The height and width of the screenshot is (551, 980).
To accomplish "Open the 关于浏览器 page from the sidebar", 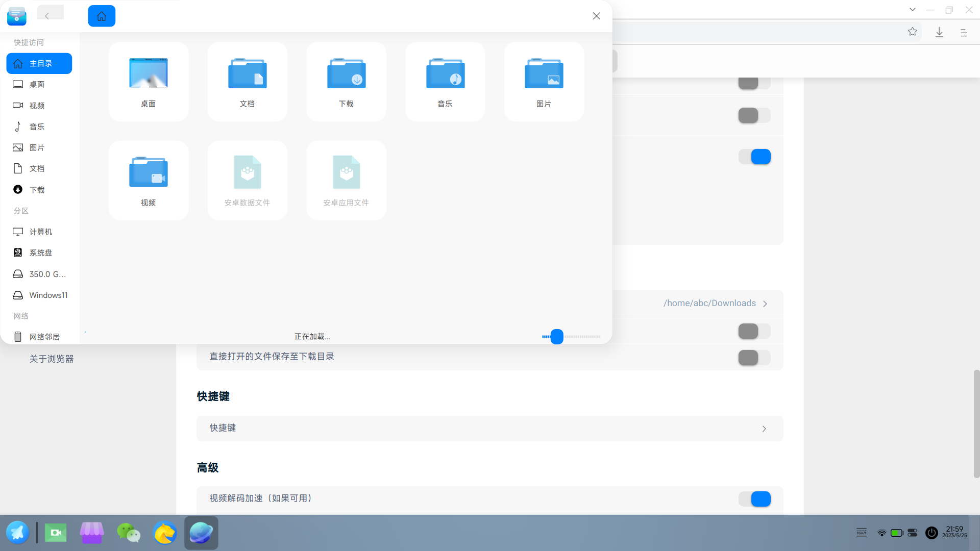I will 51,359.
